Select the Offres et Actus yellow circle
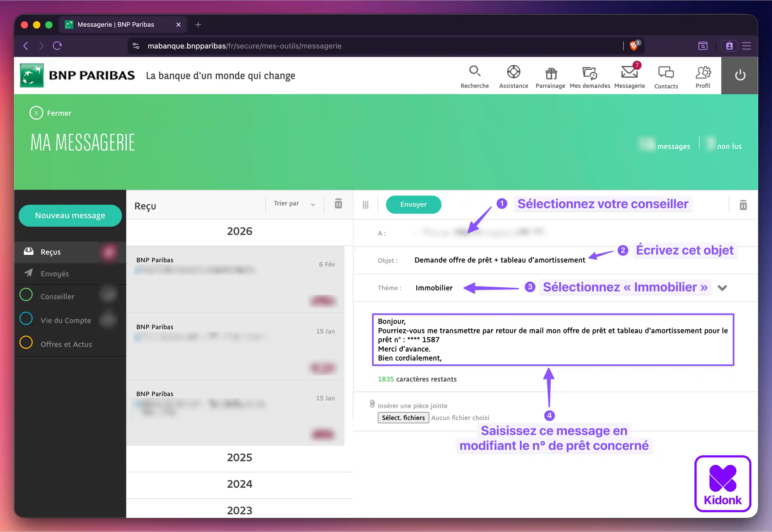 [x=26, y=342]
